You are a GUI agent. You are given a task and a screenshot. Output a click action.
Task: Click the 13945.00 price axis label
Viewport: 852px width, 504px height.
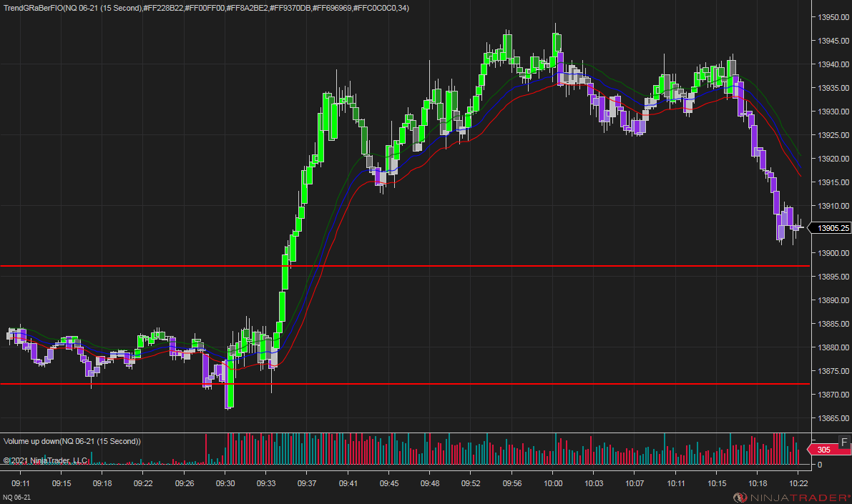coord(833,41)
